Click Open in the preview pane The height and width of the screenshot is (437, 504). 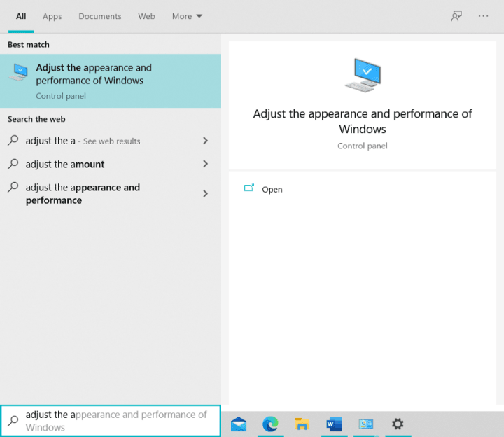[272, 189]
